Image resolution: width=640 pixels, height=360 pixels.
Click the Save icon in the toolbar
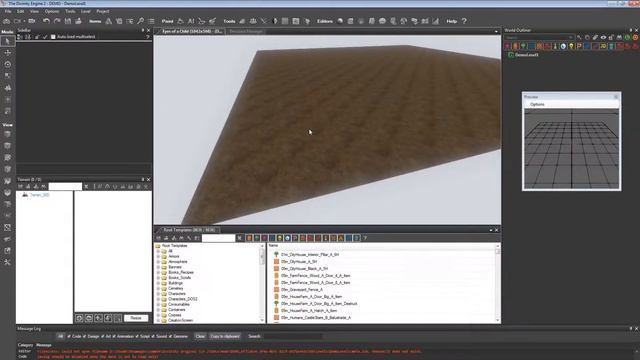(x=68, y=21)
